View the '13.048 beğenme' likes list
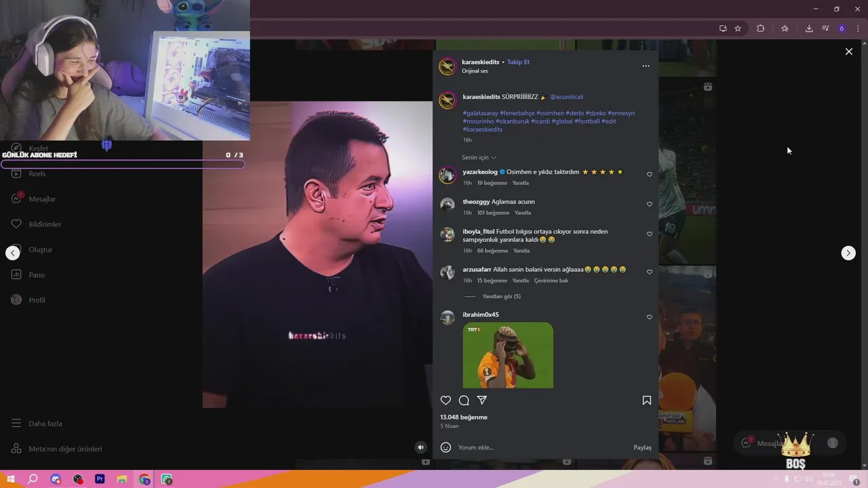Screen dimensions: 868x488 tap(464, 418)
